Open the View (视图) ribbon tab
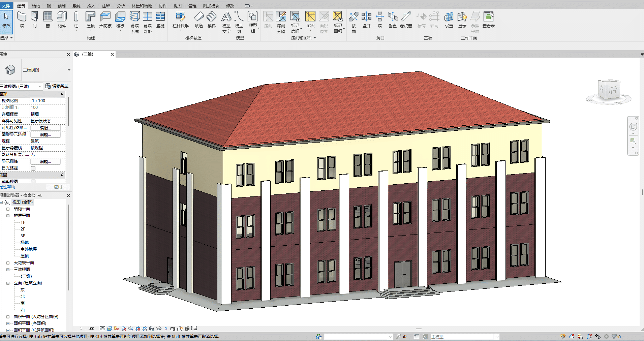The height and width of the screenshot is (341, 644). click(177, 6)
